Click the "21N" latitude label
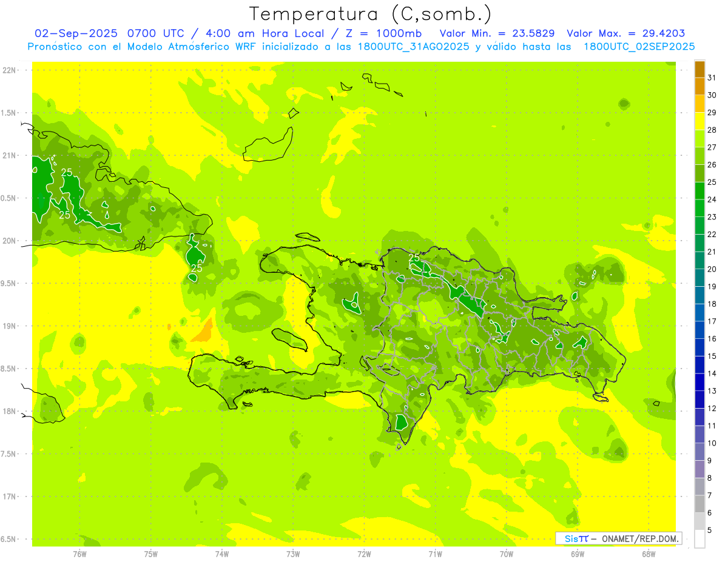Image resolution: width=728 pixels, height=562 pixels. (9, 155)
